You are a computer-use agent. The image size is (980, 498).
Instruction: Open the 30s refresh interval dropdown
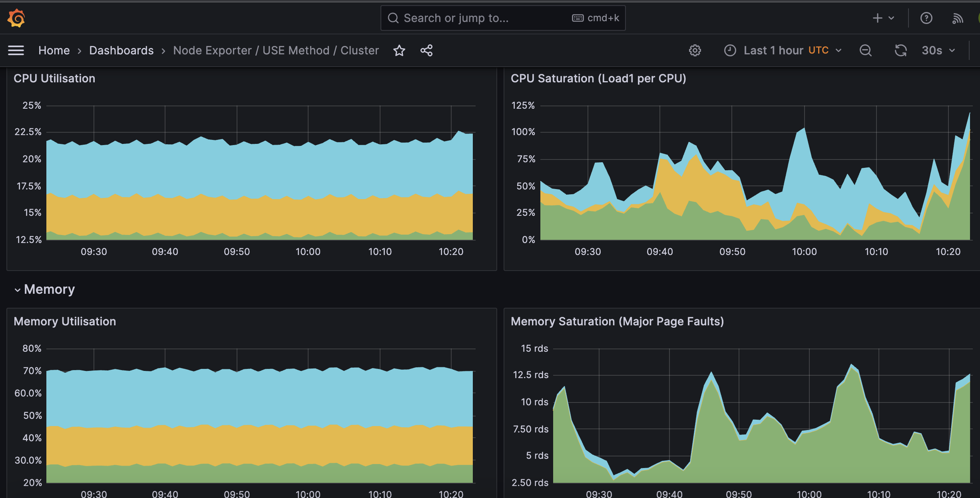tap(938, 50)
